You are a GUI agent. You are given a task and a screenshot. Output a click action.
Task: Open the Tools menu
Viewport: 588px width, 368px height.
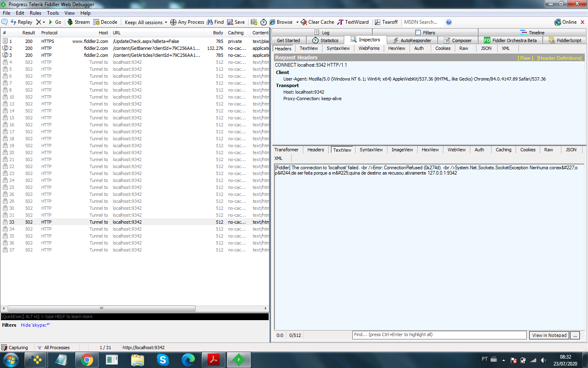point(53,13)
